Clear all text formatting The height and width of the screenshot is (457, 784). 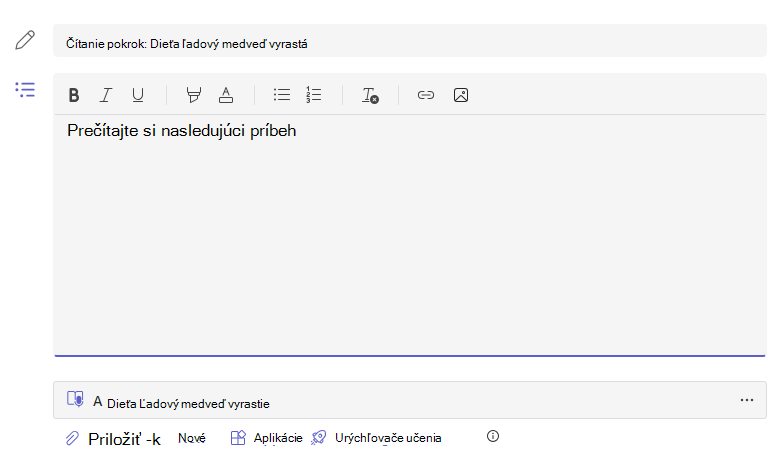point(370,95)
